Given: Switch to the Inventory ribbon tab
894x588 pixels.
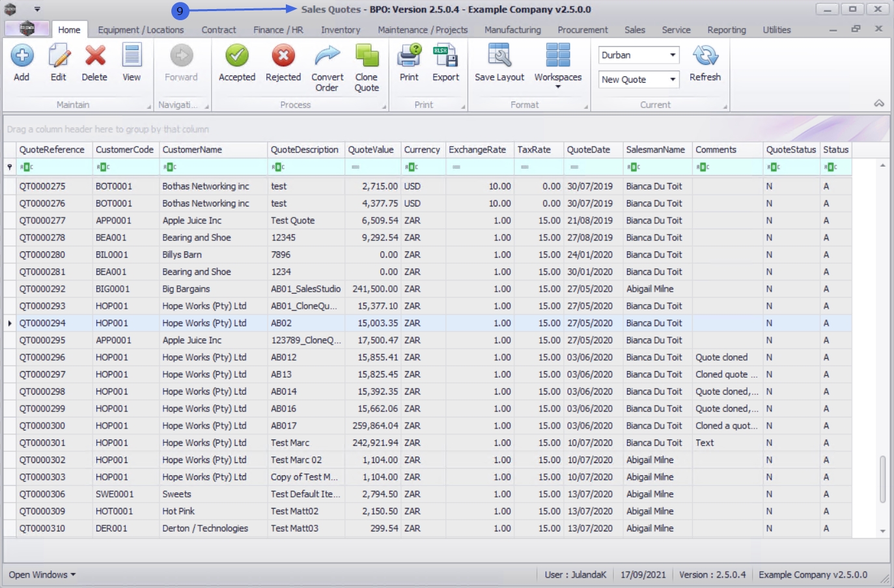Looking at the screenshot, I should click(340, 30).
